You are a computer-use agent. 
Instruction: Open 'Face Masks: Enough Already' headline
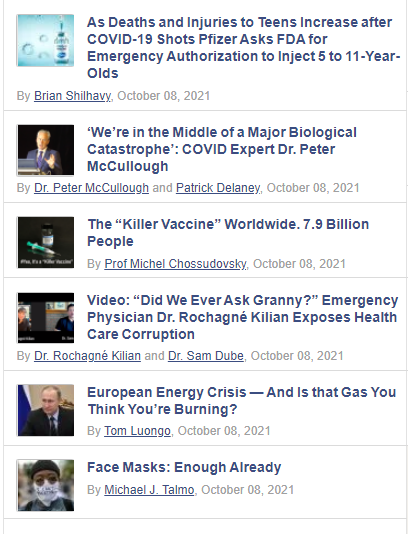(x=184, y=467)
